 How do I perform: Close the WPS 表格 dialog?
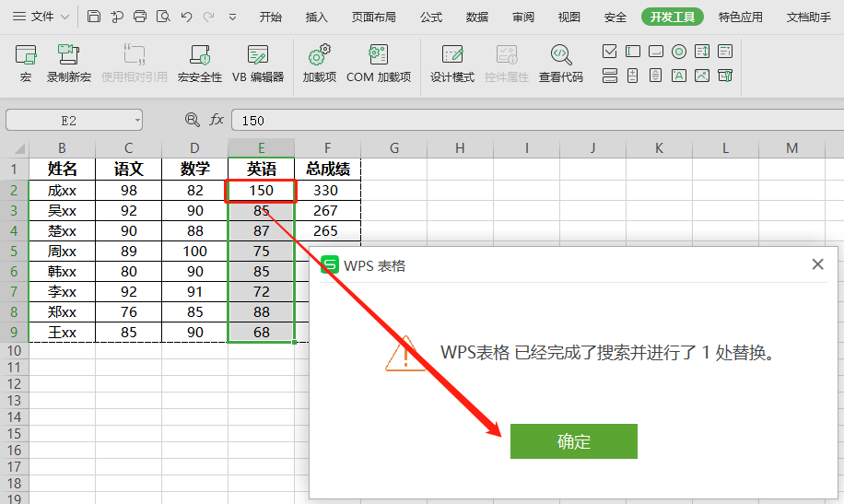pos(817,264)
